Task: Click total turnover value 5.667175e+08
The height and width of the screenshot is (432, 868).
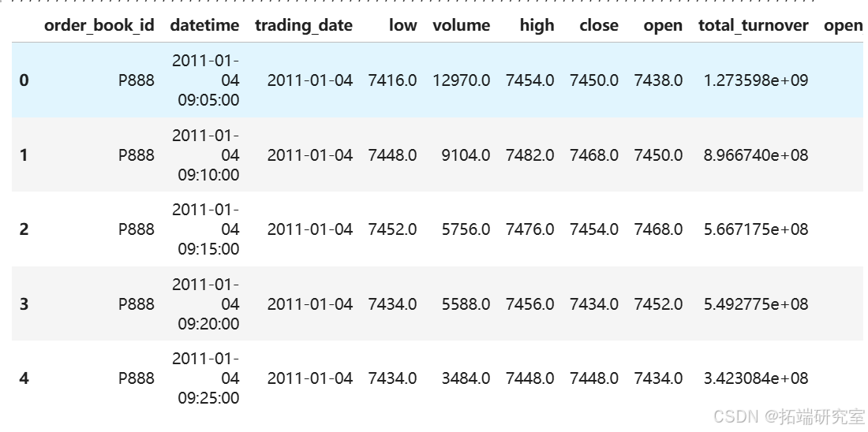Action: pyautogui.click(x=755, y=229)
